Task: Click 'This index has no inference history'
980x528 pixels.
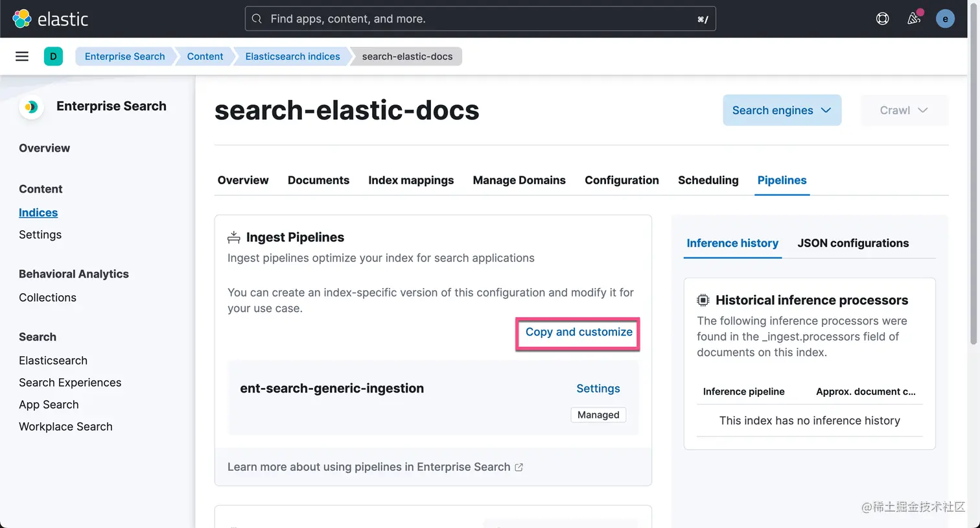Action: click(x=810, y=421)
